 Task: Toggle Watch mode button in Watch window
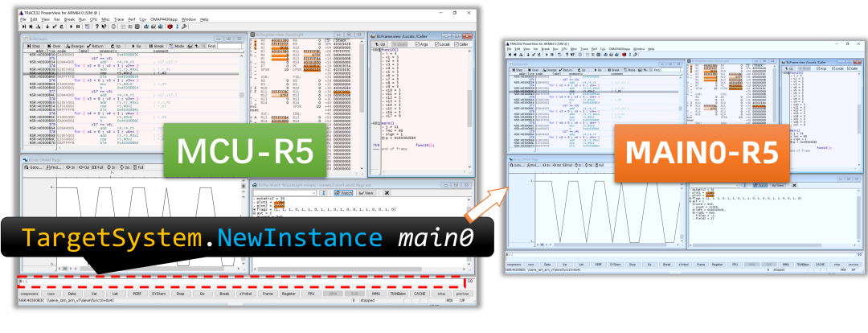343,193
